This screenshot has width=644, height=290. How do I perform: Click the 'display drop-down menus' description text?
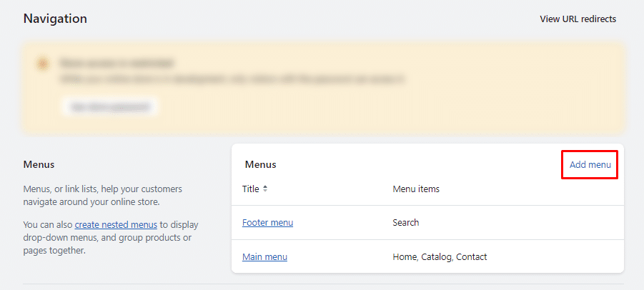[107, 238]
